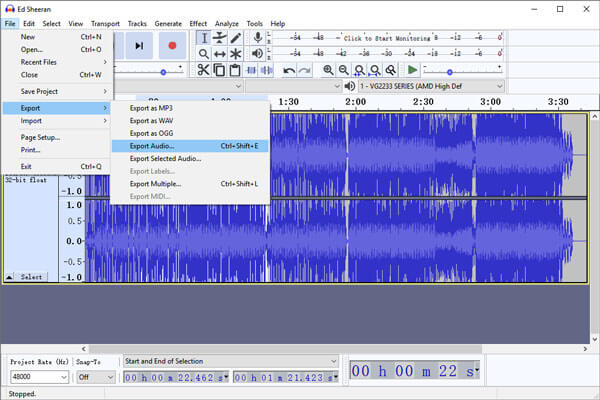Open the File menu

tap(10, 24)
